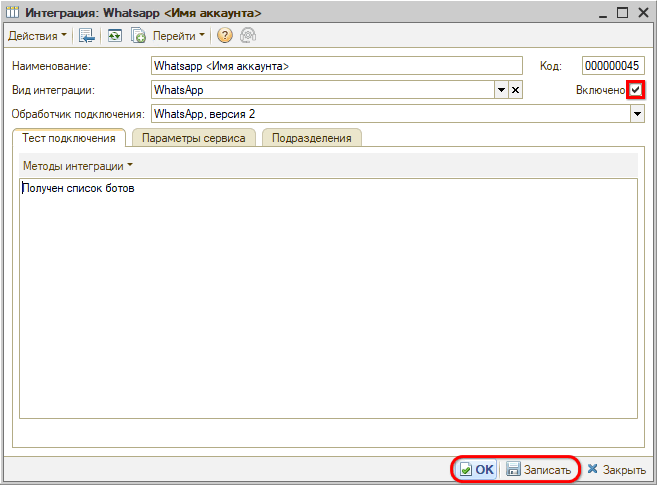Expand the Обработчик подключения dropdown arrow
657x485 pixels.
(x=637, y=114)
